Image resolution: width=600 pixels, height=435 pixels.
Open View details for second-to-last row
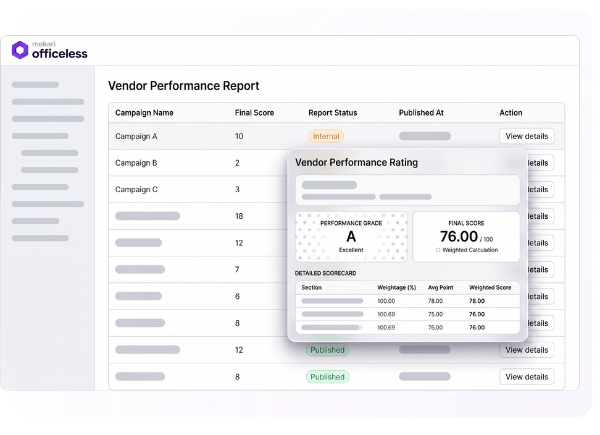[527, 350]
